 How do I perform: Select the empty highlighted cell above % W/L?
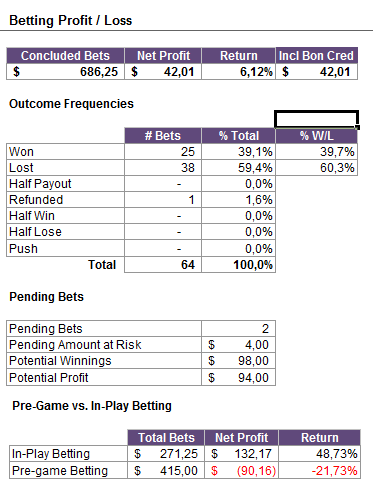pos(316,119)
